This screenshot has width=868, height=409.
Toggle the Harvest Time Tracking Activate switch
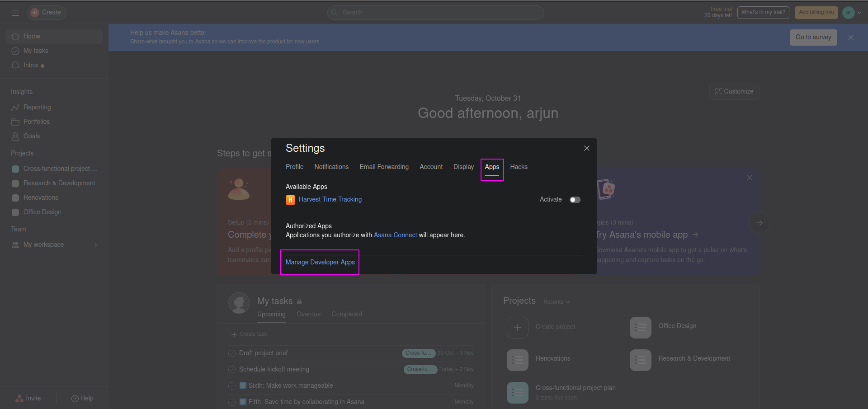pyautogui.click(x=575, y=200)
